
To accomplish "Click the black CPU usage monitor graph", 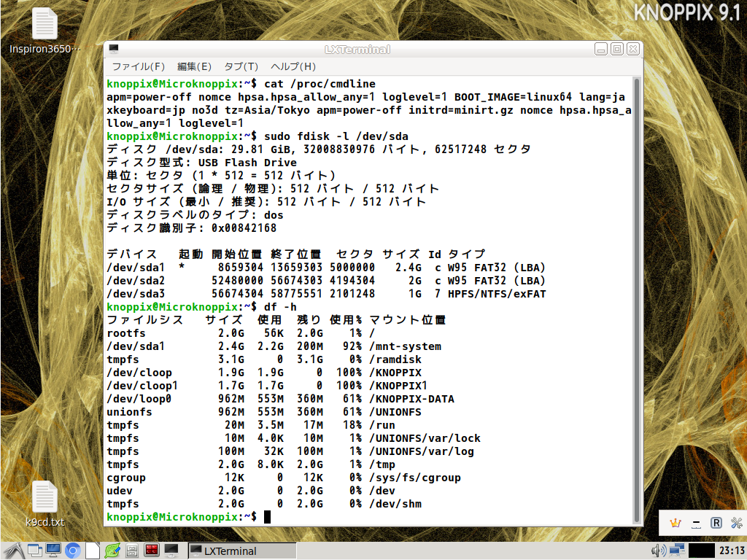I will tap(701, 551).
